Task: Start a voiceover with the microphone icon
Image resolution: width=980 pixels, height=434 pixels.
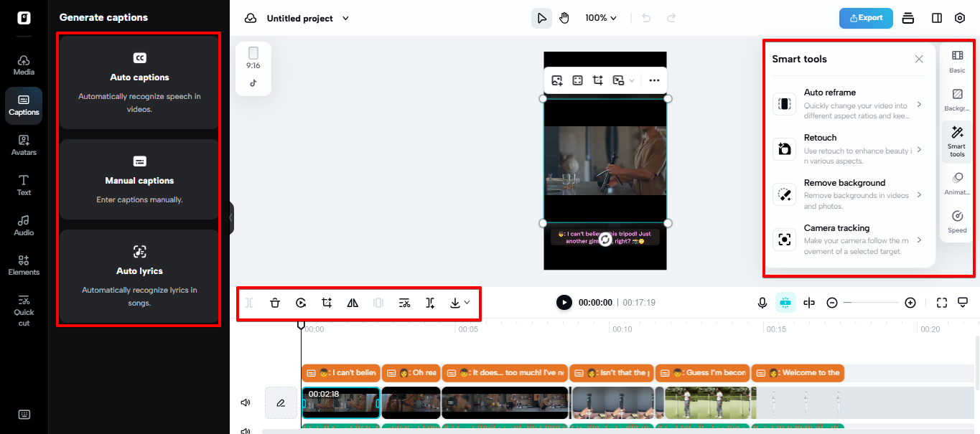Action: 762,302
